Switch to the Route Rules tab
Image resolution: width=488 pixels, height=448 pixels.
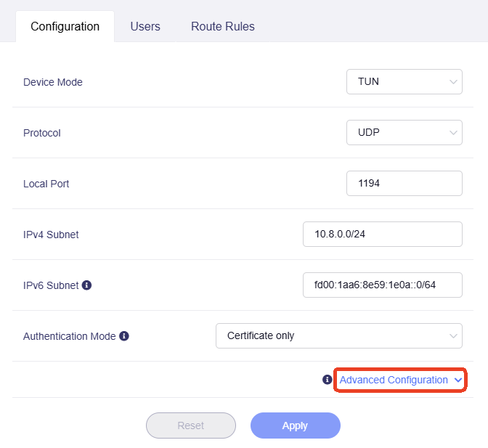click(x=222, y=26)
